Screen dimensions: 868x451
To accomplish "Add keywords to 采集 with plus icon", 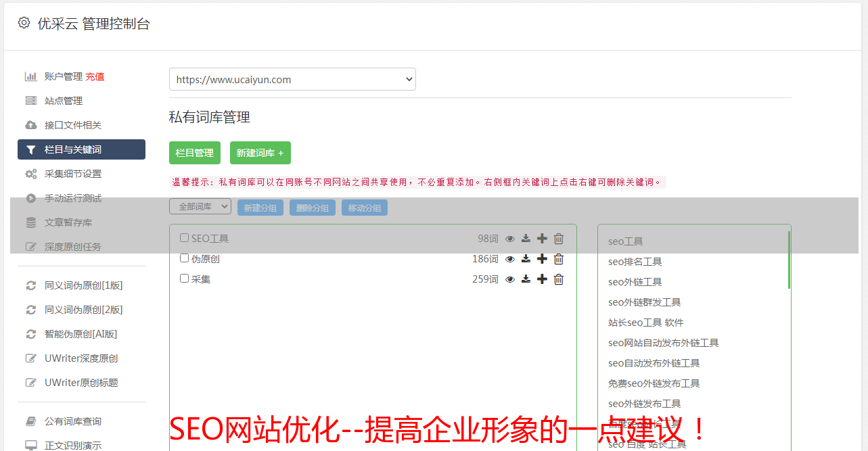I will point(542,279).
